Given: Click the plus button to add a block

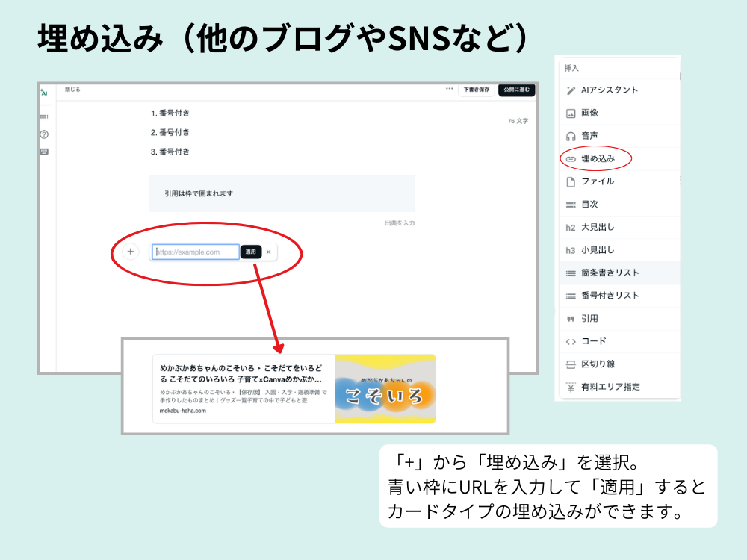Looking at the screenshot, I should click(x=131, y=251).
